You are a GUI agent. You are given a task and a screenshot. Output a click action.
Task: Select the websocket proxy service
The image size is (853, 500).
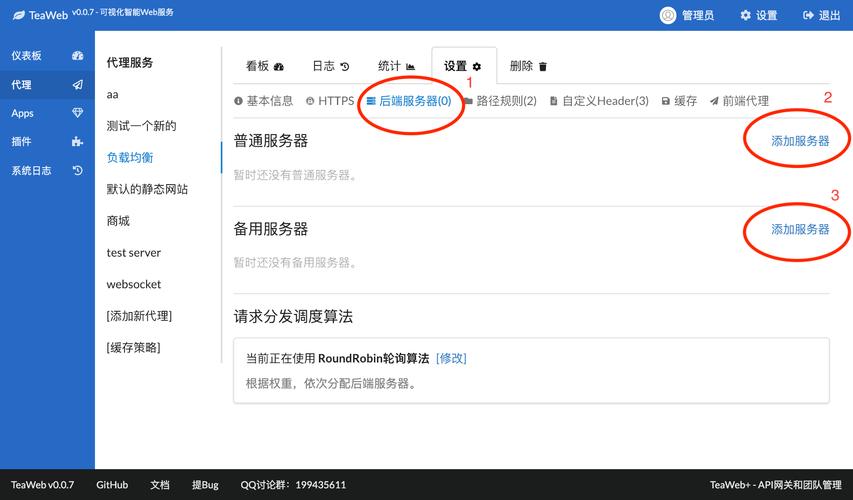134,284
